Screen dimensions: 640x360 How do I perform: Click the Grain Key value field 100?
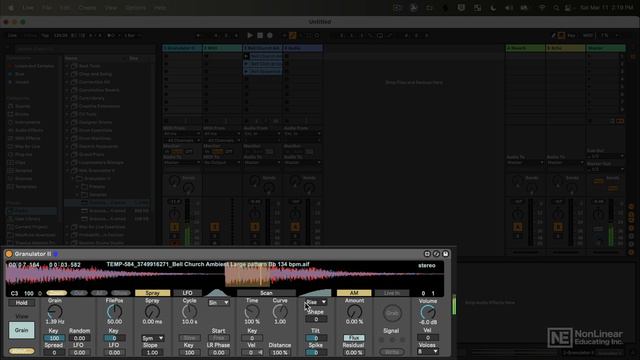(x=54, y=338)
